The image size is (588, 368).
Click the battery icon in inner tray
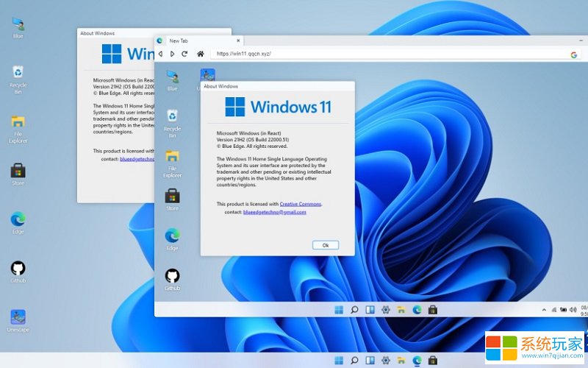click(563, 310)
